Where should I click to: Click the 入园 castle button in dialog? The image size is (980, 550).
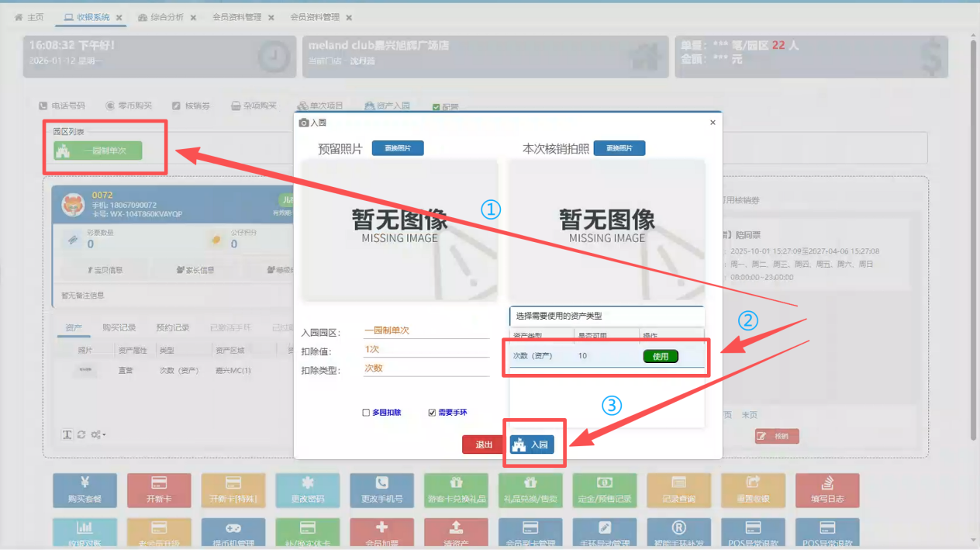click(532, 444)
